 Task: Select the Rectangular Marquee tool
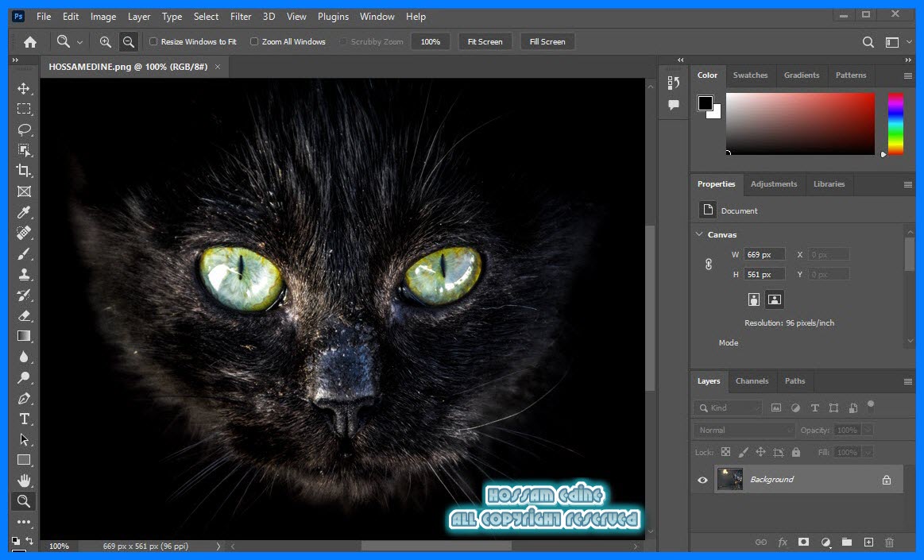click(x=24, y=109)
